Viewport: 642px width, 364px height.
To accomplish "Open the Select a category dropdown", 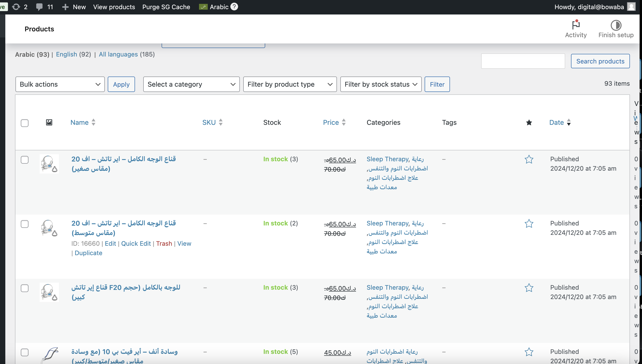I will click(191, 84).
